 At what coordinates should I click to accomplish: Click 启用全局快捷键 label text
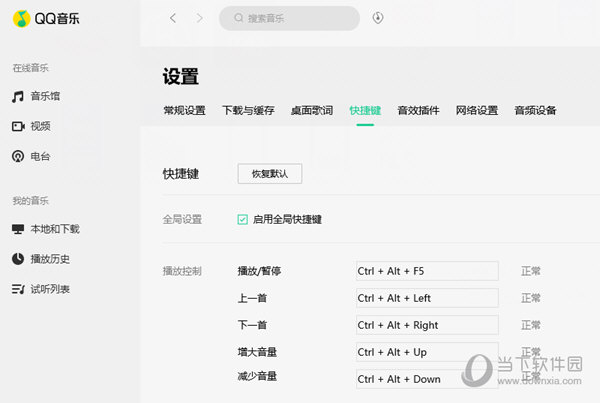(287, 219)
